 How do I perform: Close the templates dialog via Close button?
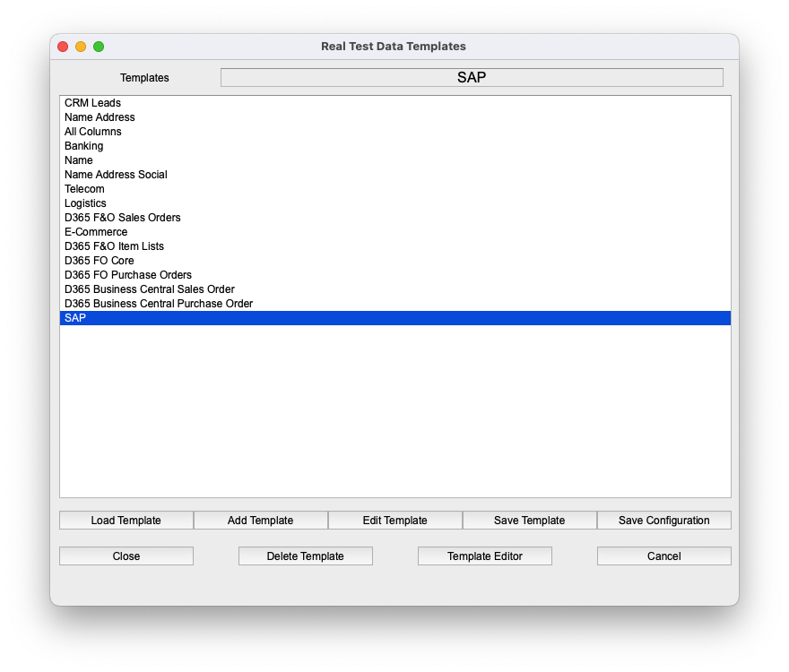pyautogui.click(x=126, y=556)
